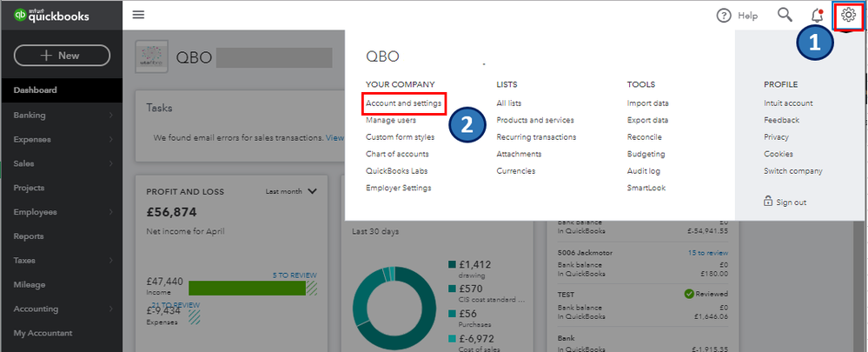Viewport: 868px width, 352px height.
Task: Click the £1,412 drawing legend entry
Action: click(x=469, y=269)
